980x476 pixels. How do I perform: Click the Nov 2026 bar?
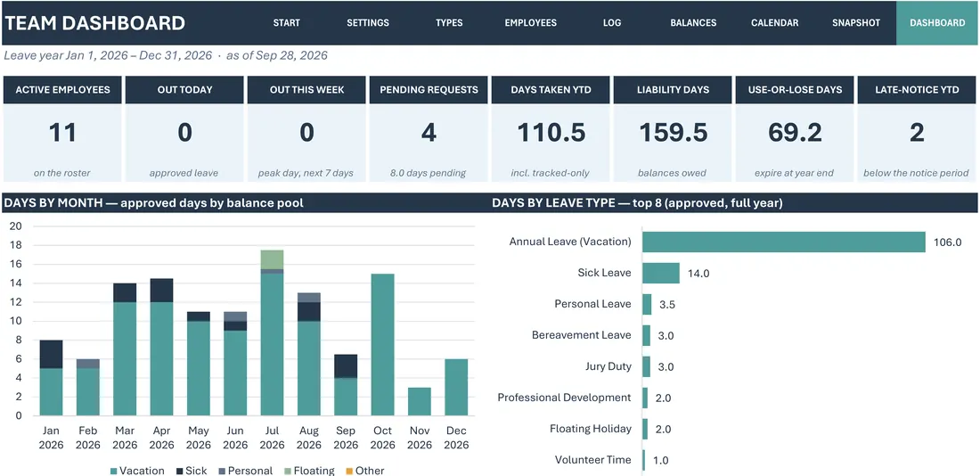pyautogui.click(x=420, y=401)
